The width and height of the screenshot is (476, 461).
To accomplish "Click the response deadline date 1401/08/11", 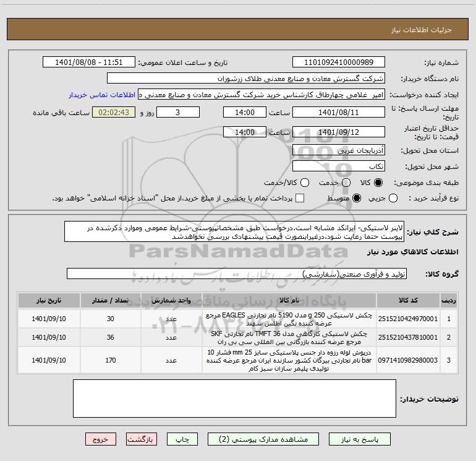I will click(339, 112).
